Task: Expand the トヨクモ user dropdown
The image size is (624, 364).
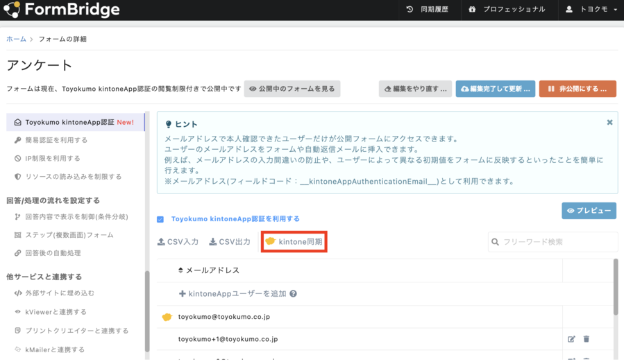Action: point(591,9)
